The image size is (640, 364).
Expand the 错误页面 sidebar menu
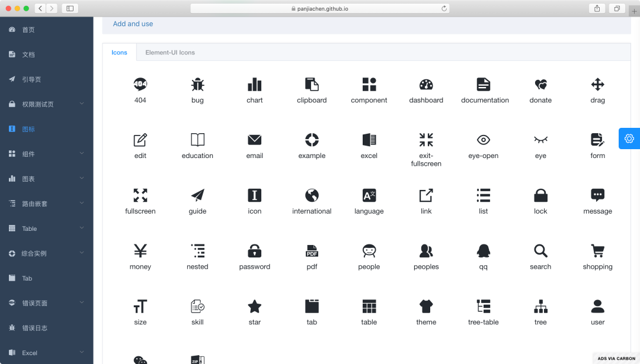47,303
